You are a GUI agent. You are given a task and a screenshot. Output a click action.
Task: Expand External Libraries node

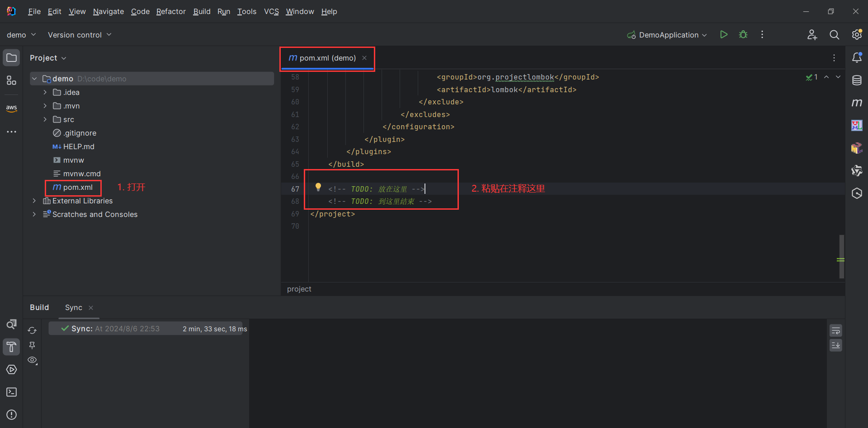[x=34, y=201]
